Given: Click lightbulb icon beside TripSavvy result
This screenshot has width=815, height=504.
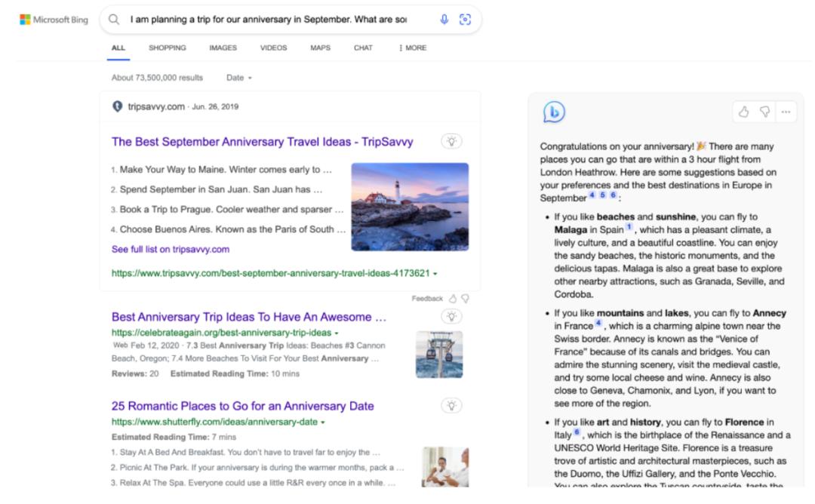Looking at the screenshot, I should click(x=452, y=141).
